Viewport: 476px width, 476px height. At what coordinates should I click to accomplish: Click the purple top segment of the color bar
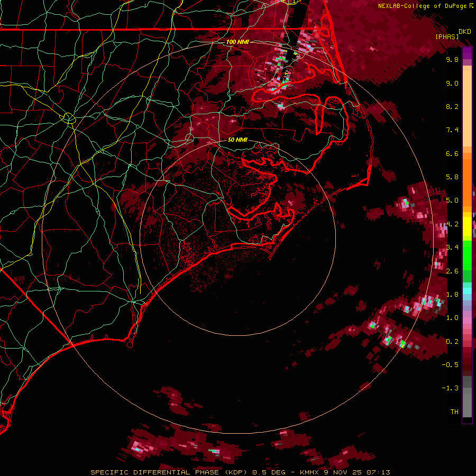click(x=467, y=53)
